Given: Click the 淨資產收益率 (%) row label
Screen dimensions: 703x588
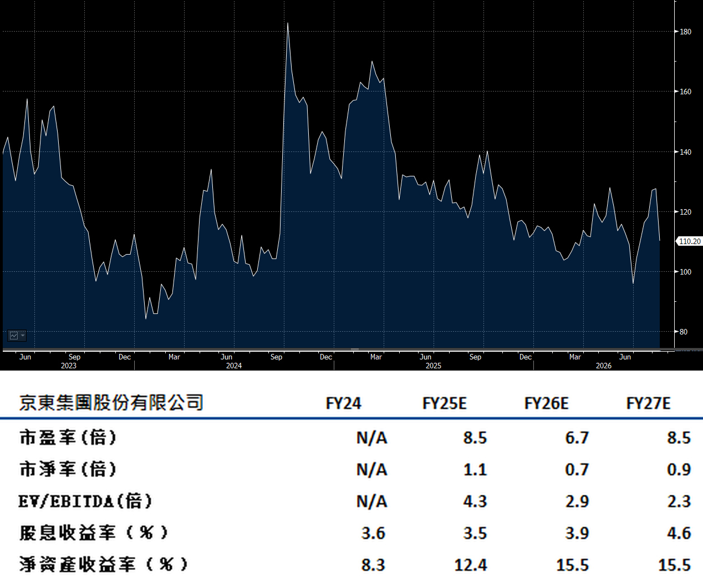Looking at the screenshot, I should [x=104, y=565].
